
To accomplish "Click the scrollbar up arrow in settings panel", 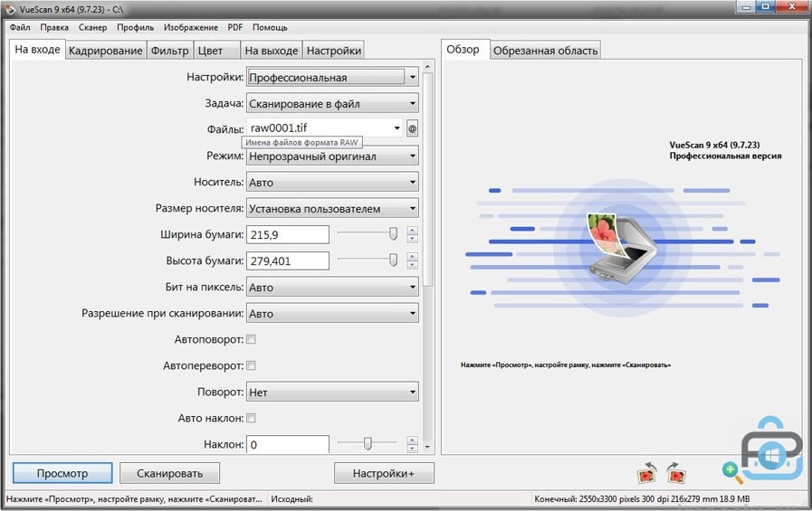I will click(427, 66).
